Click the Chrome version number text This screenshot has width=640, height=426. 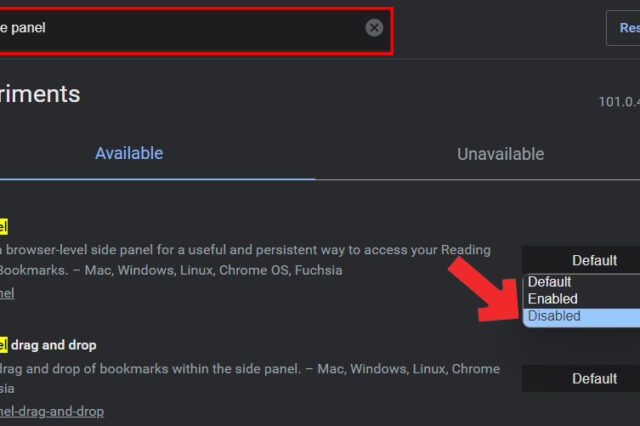point(618,101)
